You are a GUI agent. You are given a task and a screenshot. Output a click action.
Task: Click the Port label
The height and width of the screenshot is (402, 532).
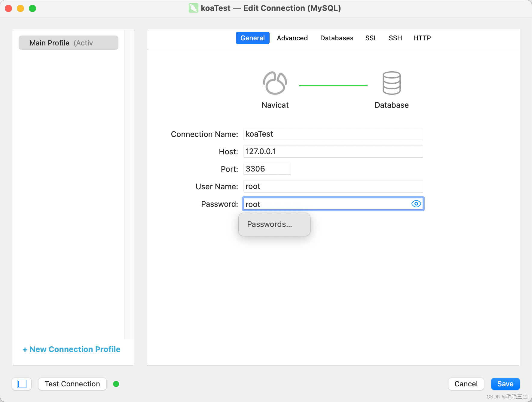coord(229,169)
